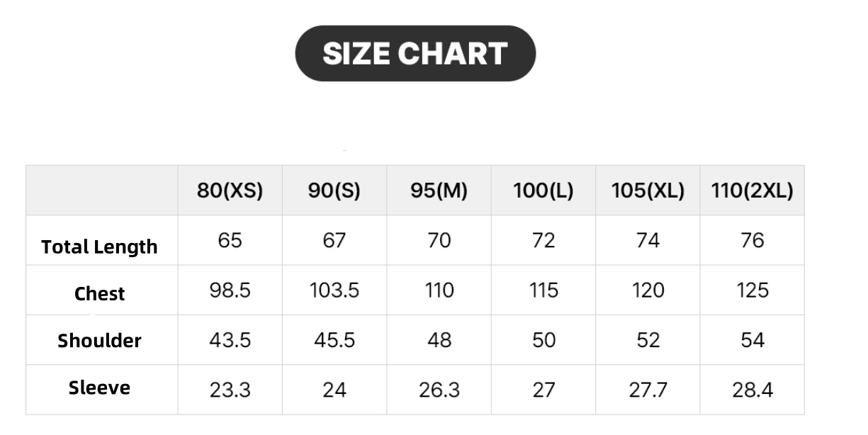
Task: Click the sleeve value 27.7
Action: (648, 390)
